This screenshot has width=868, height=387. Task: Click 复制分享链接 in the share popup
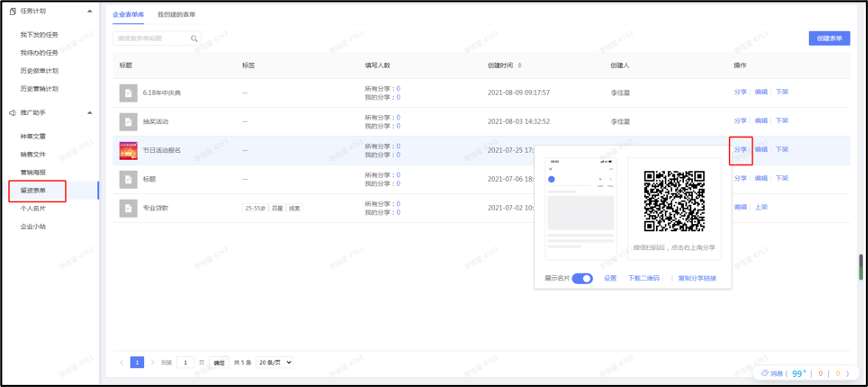pos(698,278)
